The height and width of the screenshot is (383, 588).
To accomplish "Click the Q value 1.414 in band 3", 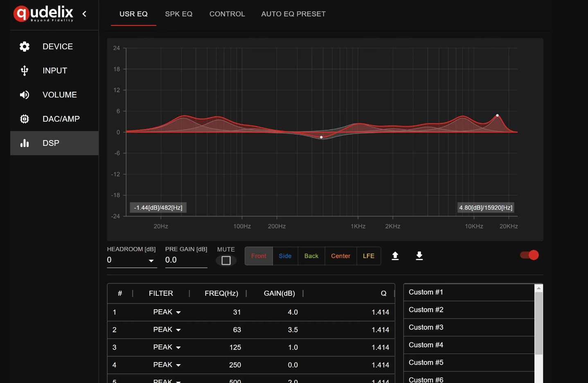I will (381, 347).
